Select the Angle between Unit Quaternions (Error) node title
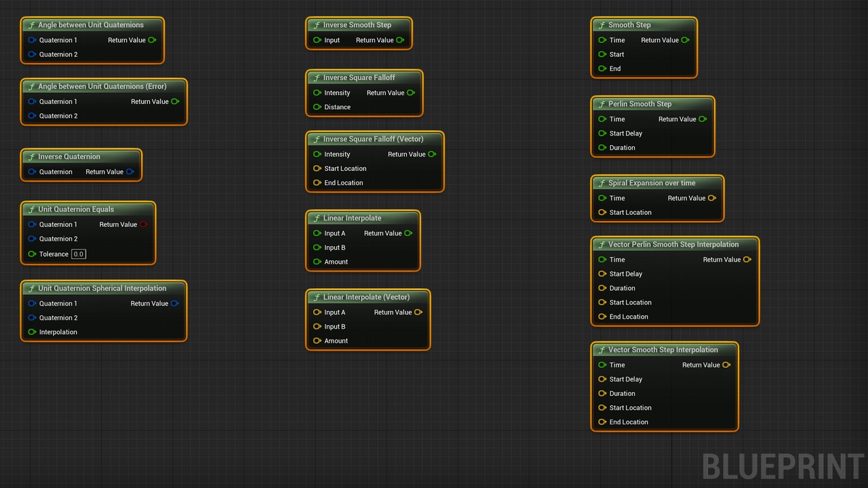Viewport: 868px width, 488px height. pos(104,87)
